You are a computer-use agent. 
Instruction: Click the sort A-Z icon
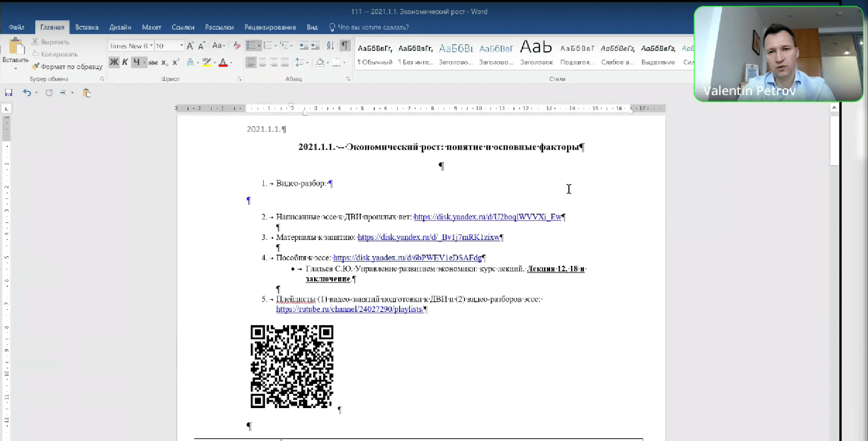[331, 46]
